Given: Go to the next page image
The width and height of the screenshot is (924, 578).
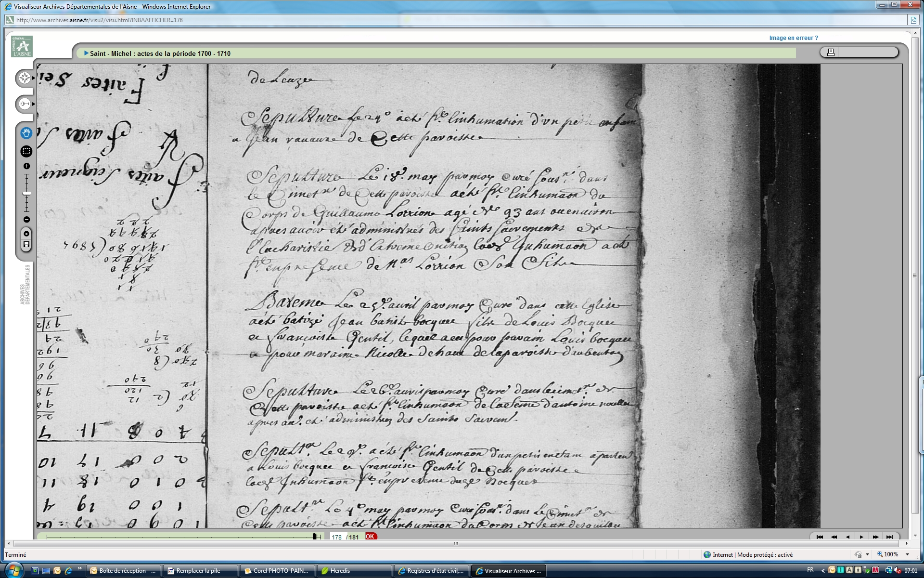Looking at the screenshot, I should (861, 537).
